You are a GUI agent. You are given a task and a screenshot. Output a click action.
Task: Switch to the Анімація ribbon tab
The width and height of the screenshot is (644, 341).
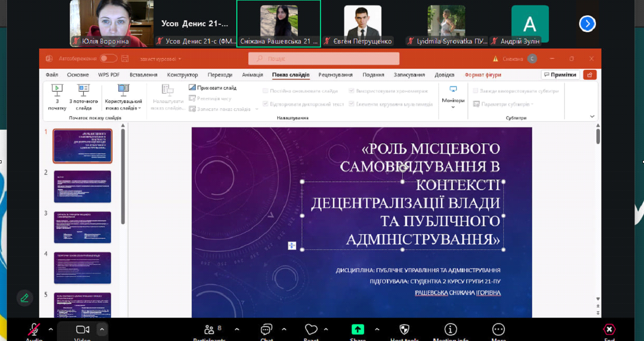[252, 75]
